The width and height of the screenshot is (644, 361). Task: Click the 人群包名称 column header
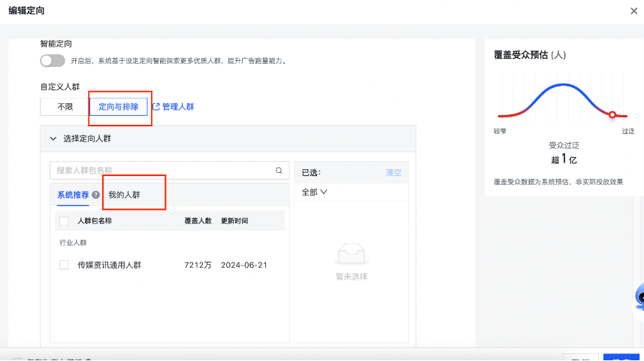[95, 221]
